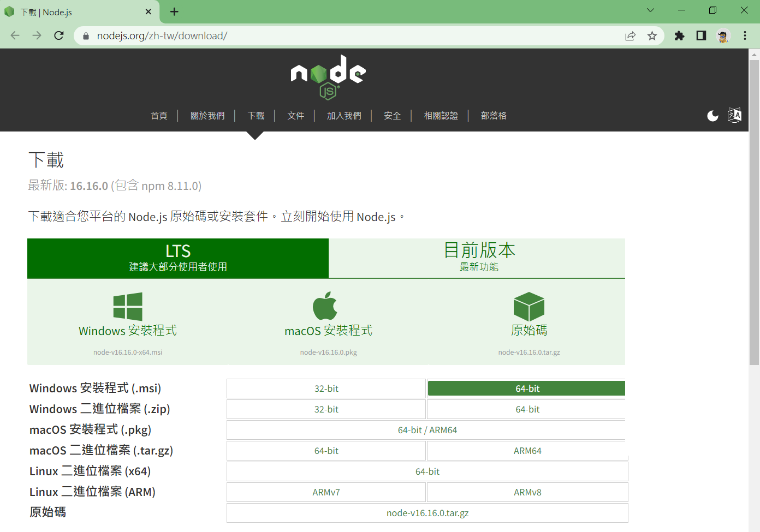Open 文件 in the navigation menu
760x532 pixels.
(x=295, y=116)
